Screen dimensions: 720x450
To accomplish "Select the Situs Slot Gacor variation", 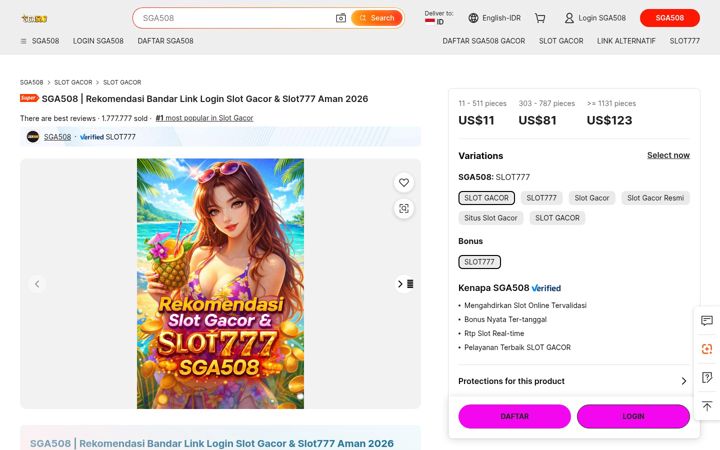I will [490, 218].
